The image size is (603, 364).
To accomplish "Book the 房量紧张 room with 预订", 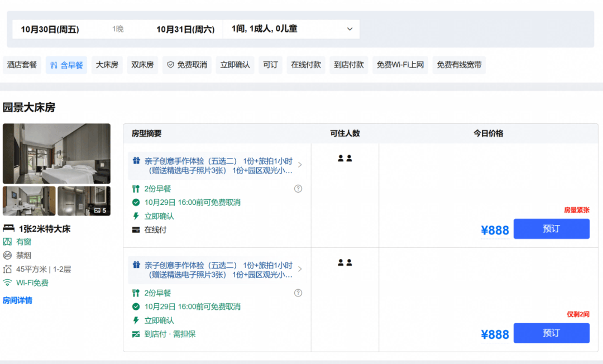I will tap(552, 229).
